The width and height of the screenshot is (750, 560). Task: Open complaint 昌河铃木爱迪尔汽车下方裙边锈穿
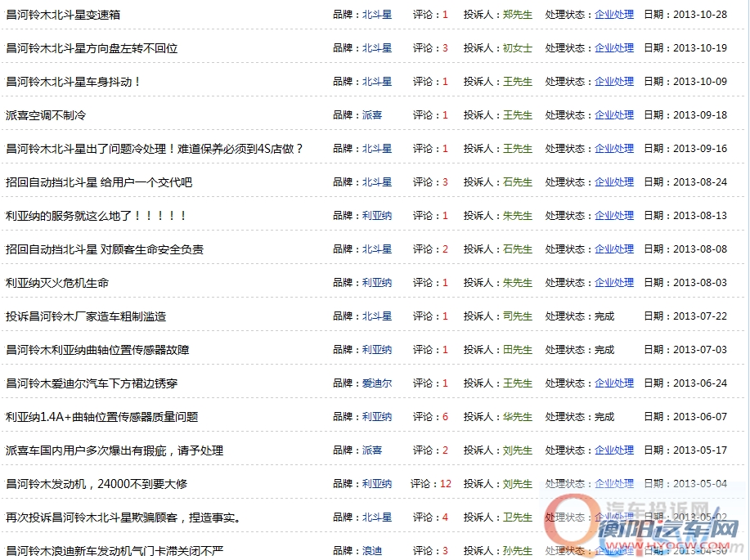92,383
